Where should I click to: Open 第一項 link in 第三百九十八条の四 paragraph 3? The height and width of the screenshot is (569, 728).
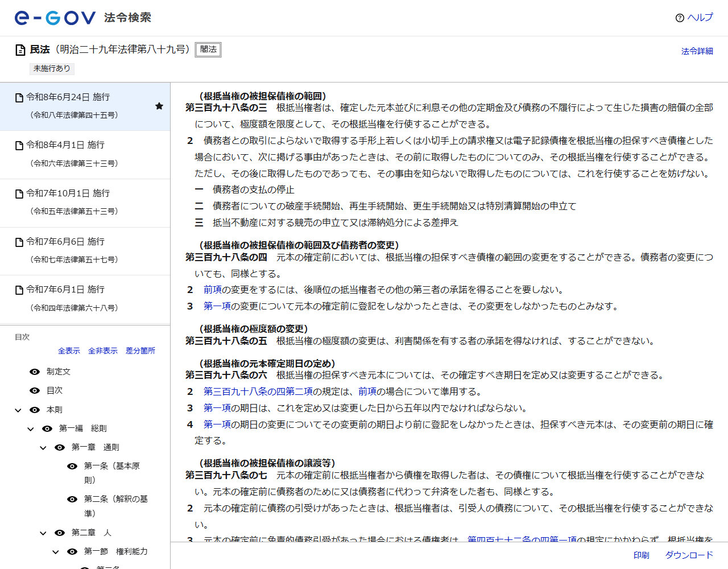tap(217, 306)
